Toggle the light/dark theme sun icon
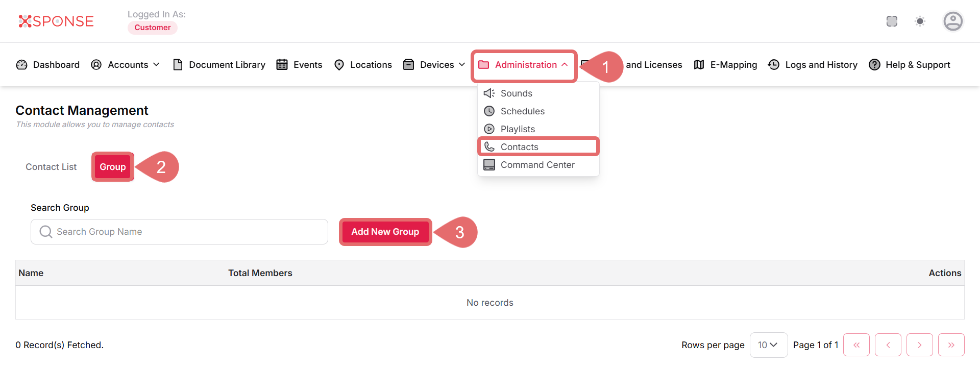980x392 pixels. coord(920,21)
